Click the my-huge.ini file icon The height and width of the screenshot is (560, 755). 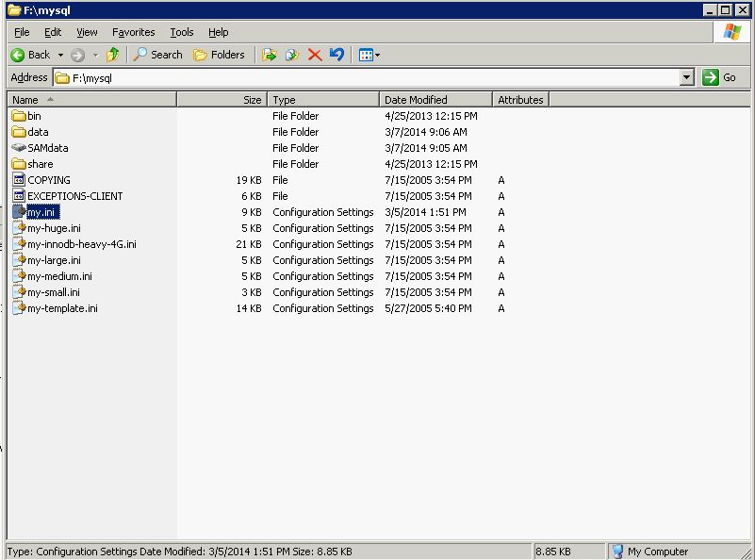point(19,228)
